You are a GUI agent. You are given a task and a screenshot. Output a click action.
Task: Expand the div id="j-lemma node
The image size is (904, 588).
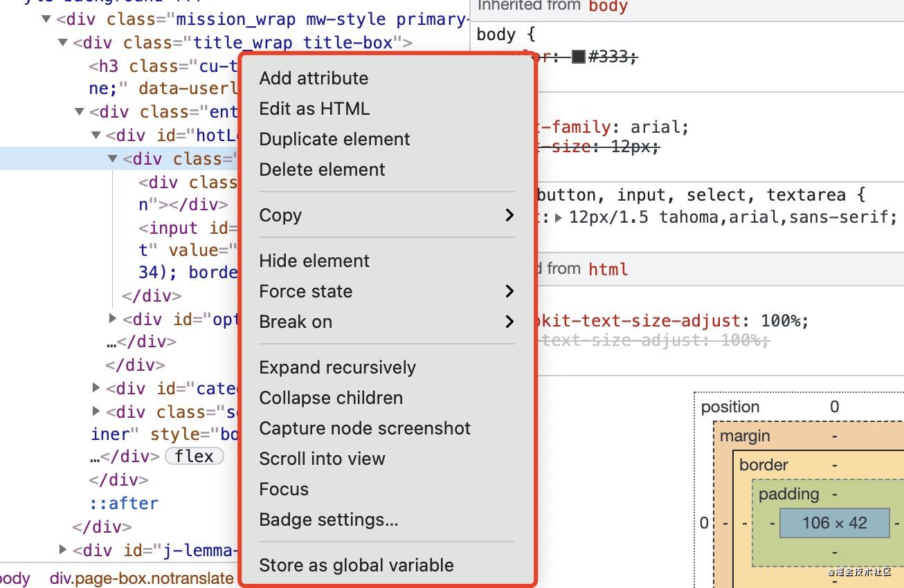pyautogui.click(x=63, y=550)
